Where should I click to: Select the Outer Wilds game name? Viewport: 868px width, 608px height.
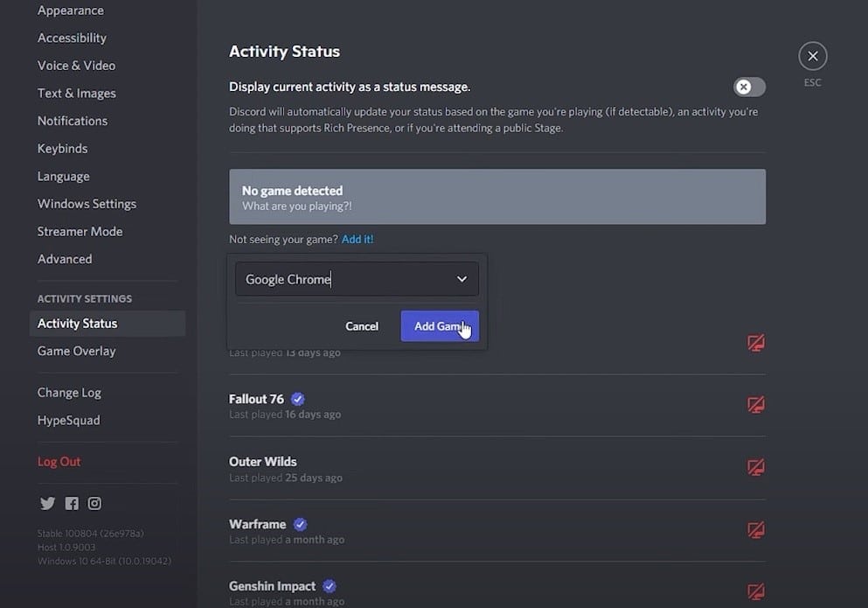(x=263, y=462)
